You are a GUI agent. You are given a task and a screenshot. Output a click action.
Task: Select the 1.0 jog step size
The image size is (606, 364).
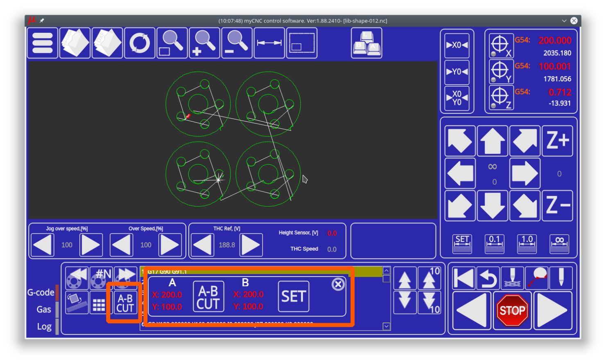pyautogui.click(x=527, y=244)
